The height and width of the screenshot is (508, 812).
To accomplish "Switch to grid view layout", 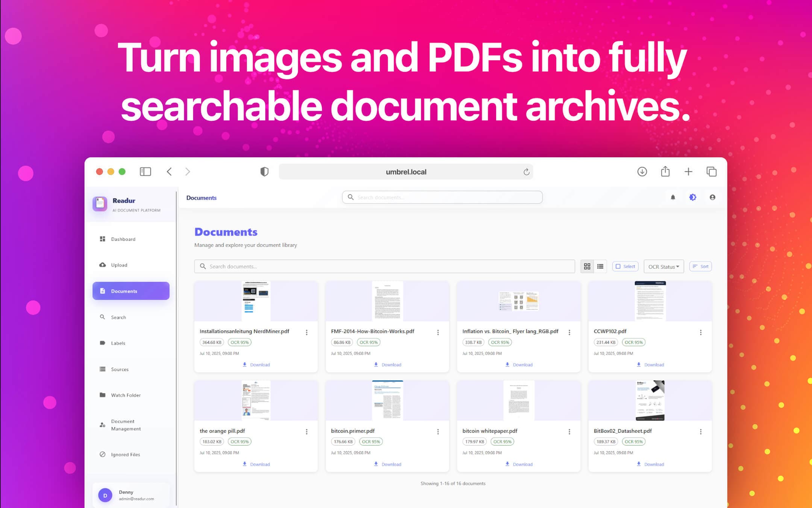I will [x=587, y=266].
